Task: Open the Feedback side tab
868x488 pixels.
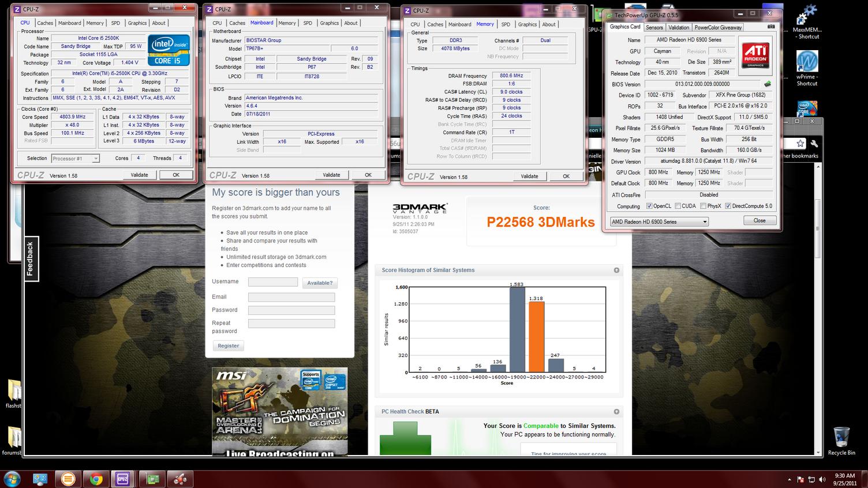Action: tap(31, 259)
